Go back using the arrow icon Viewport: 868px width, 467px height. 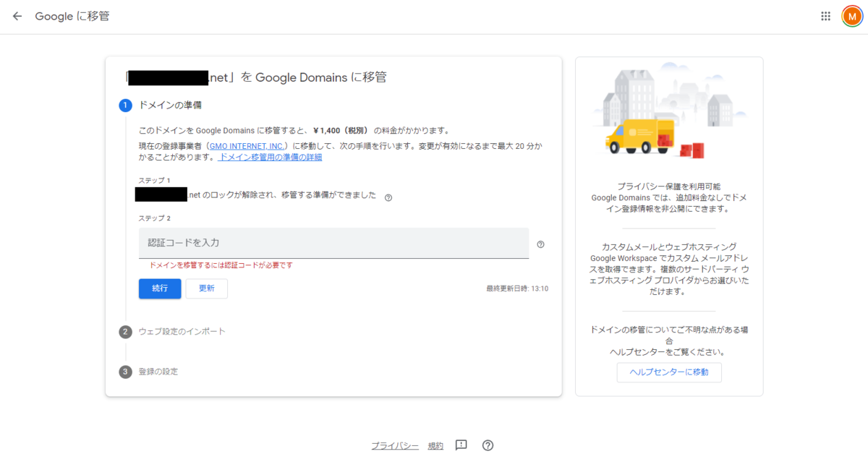coord(17,16)
